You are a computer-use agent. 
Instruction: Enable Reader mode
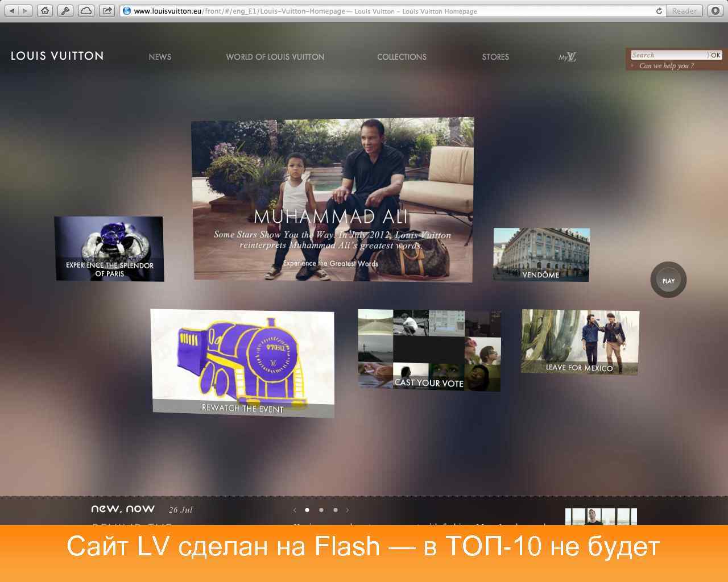683,11
